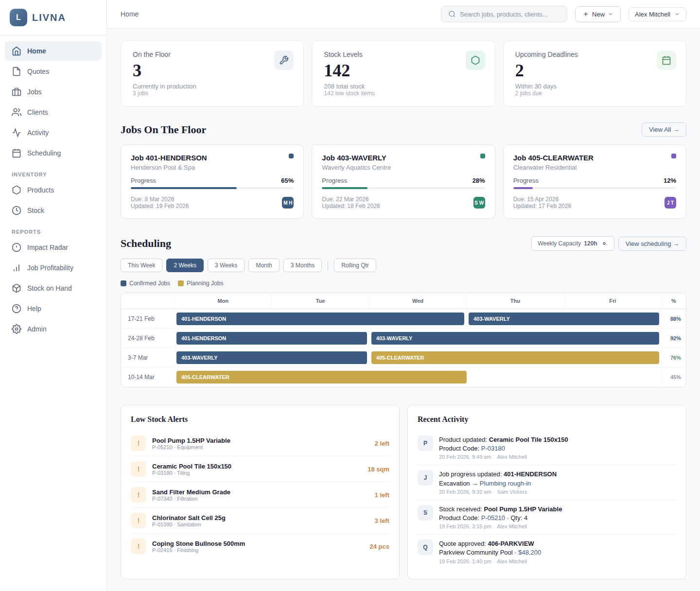
Task: Click the search jobs, products, clients field
Action: pos(504,15)
